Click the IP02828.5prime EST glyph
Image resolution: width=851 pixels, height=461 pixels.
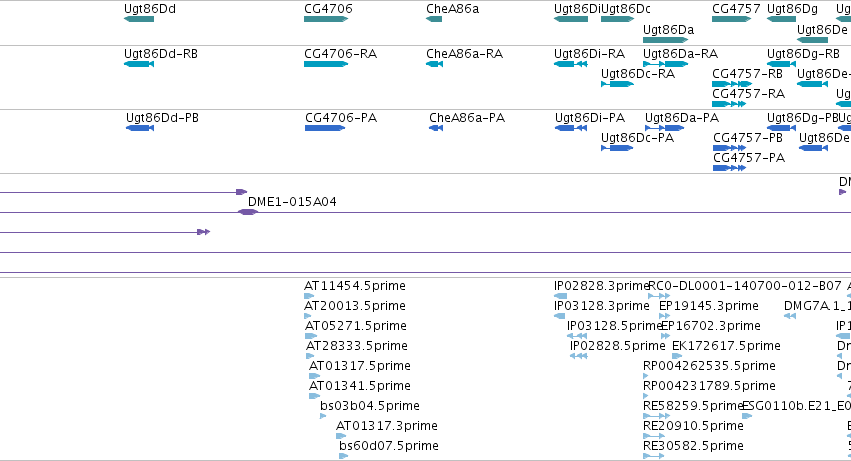(x=579, y=356)
